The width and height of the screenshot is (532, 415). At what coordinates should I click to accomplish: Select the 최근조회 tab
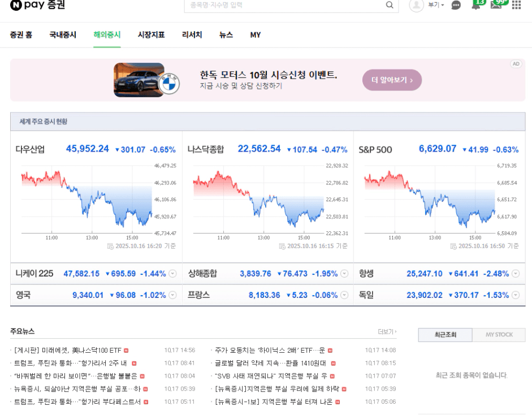point(445,335)
